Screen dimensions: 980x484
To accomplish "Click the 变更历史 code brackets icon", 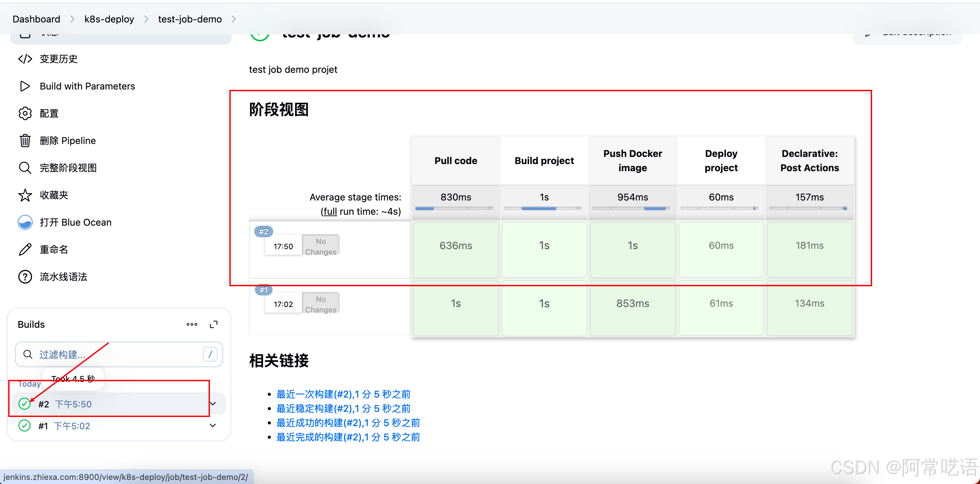I will pyautogui.click(x=25, y=59).
